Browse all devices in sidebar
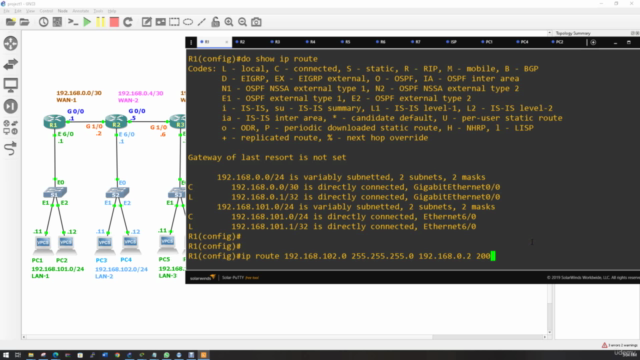The width and height of the screenshot is (640, 360). (11, 127)
